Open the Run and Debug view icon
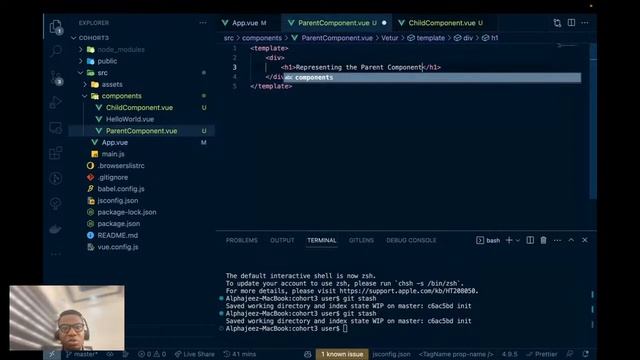The width and height of the screenshot is (640, 360). pos(56,102)
